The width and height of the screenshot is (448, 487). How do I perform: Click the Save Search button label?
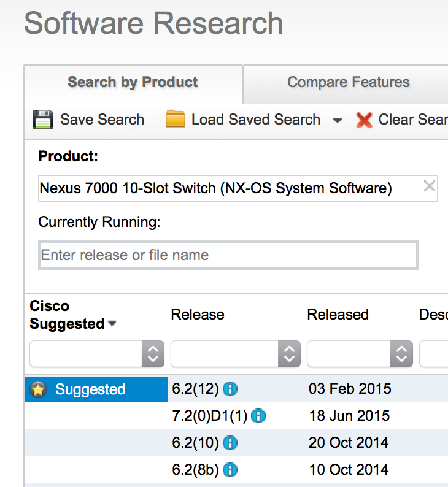click(102, 120)
